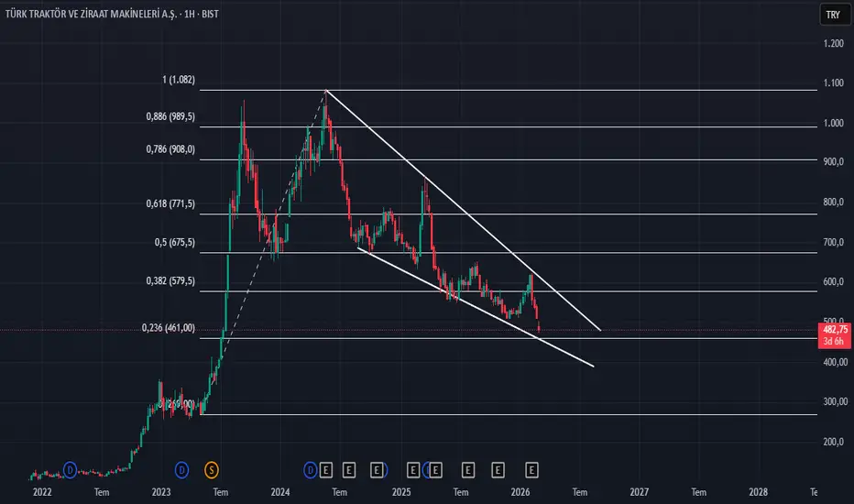
Task: Open the D dividend marker left of the S marker
Action: point(182,470)
